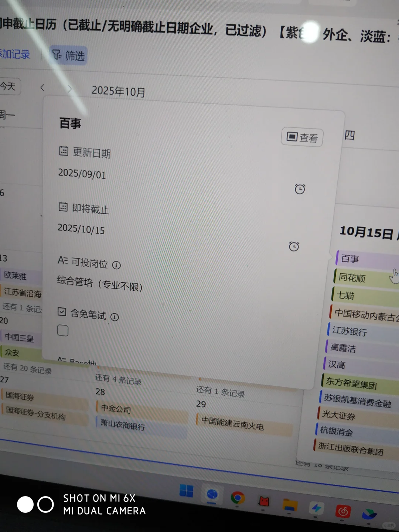Click the info icon next to 含免笔试
399x532 pixels.
tap(115, 317)
